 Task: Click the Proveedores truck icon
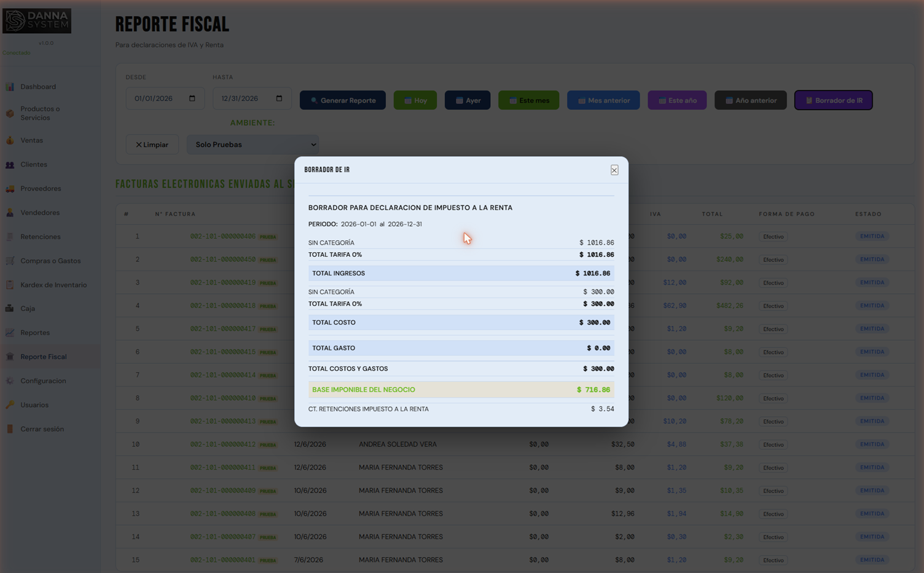(x=10, y=189)
